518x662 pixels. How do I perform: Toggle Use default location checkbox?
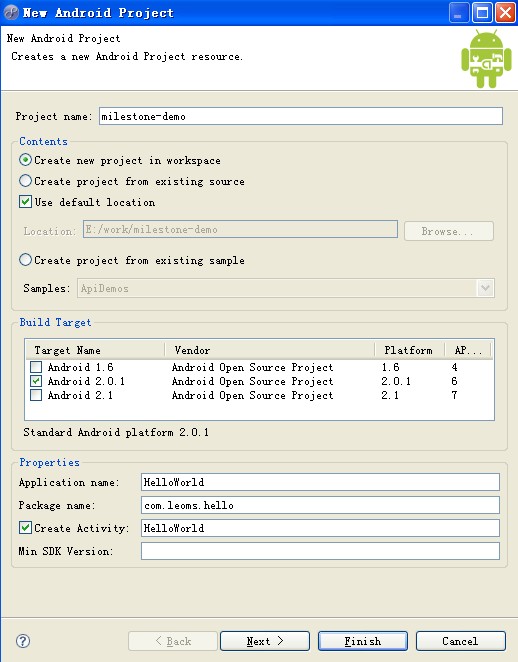coord(25,202)
